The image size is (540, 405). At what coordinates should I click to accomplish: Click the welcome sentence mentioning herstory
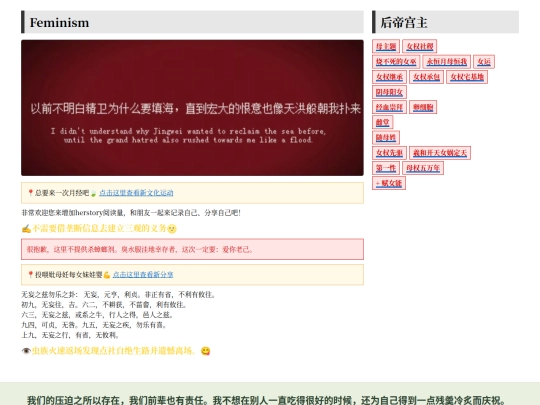pyautogui.click(x=131, y=213)
